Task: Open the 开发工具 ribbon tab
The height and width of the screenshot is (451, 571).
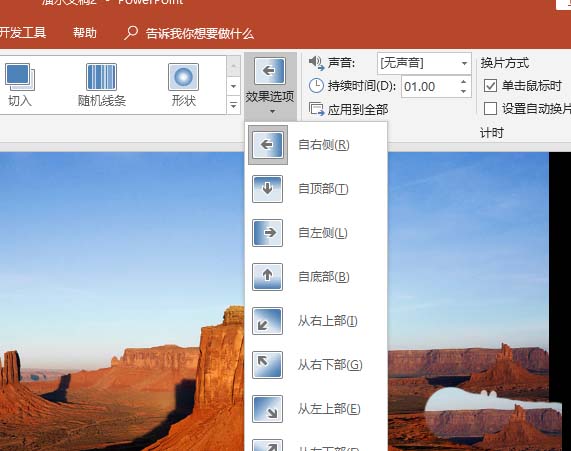Action: pos(22,33)
